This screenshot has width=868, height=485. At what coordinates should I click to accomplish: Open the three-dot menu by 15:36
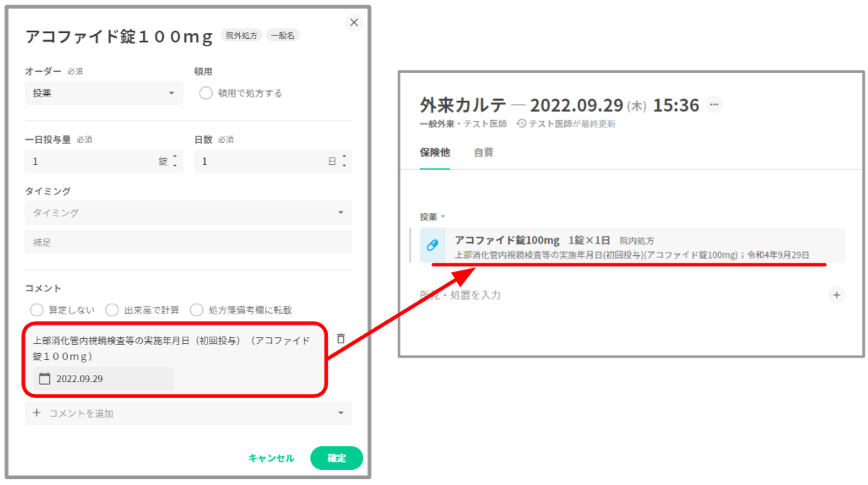714,105
